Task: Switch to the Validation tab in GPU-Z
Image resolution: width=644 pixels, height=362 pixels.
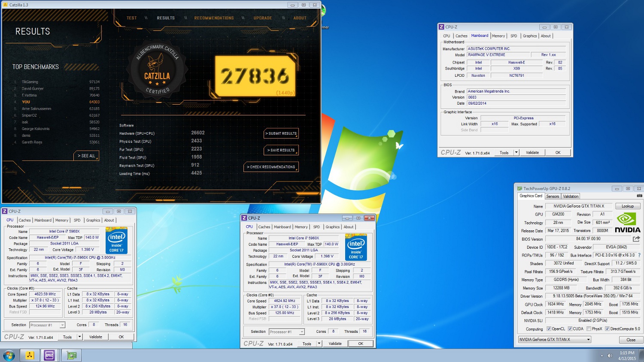Action: click(571, 196)
